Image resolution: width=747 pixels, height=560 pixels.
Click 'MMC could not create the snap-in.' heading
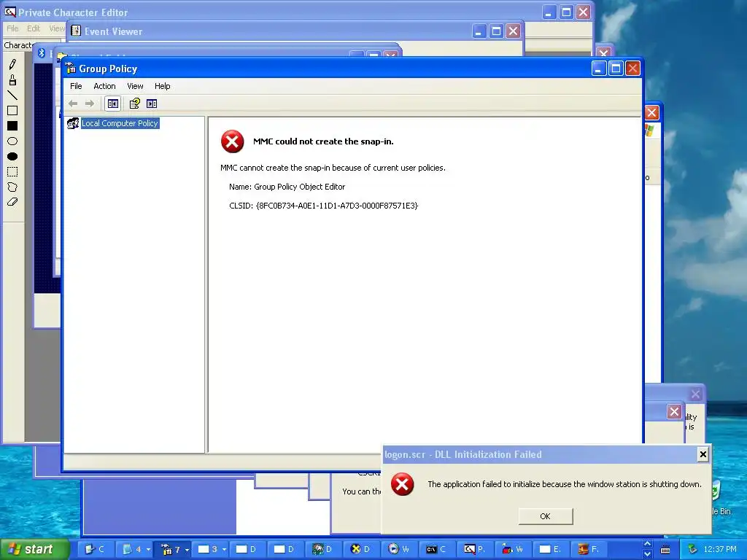(x=323, y=141)
